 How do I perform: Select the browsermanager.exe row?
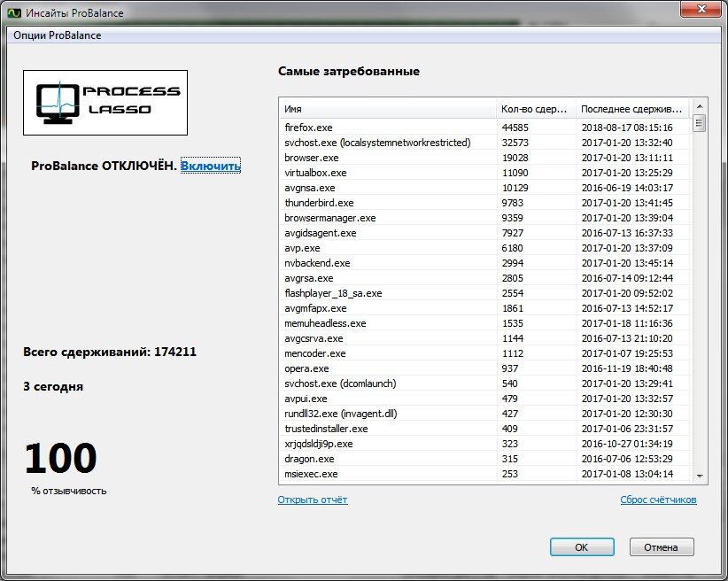485,218
